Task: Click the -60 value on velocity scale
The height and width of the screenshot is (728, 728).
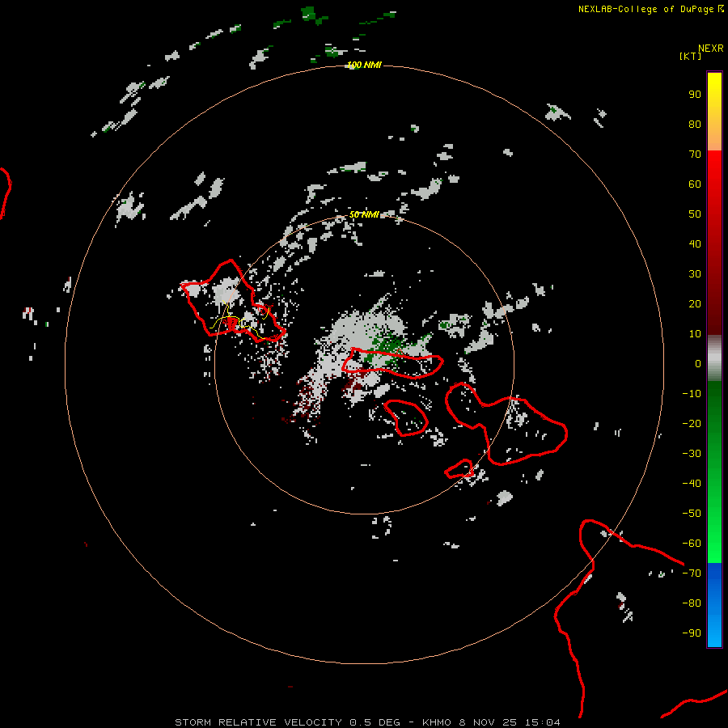Action: coord(692,544)
